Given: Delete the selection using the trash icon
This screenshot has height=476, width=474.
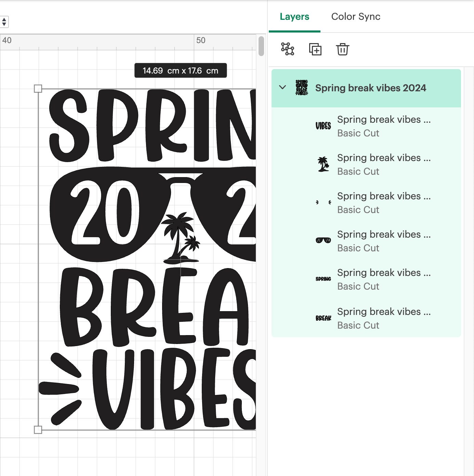Looking at the screenshot, I should pyautogui.click(x=342, y=49).
